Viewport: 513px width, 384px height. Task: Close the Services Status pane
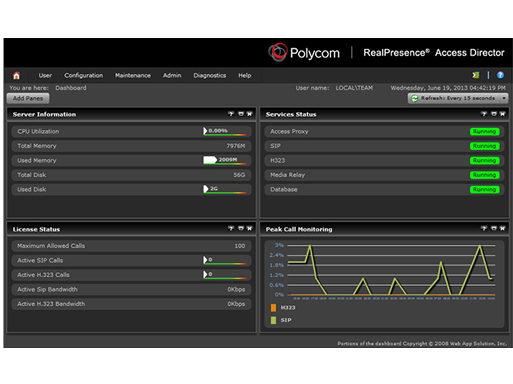point(502,114)
